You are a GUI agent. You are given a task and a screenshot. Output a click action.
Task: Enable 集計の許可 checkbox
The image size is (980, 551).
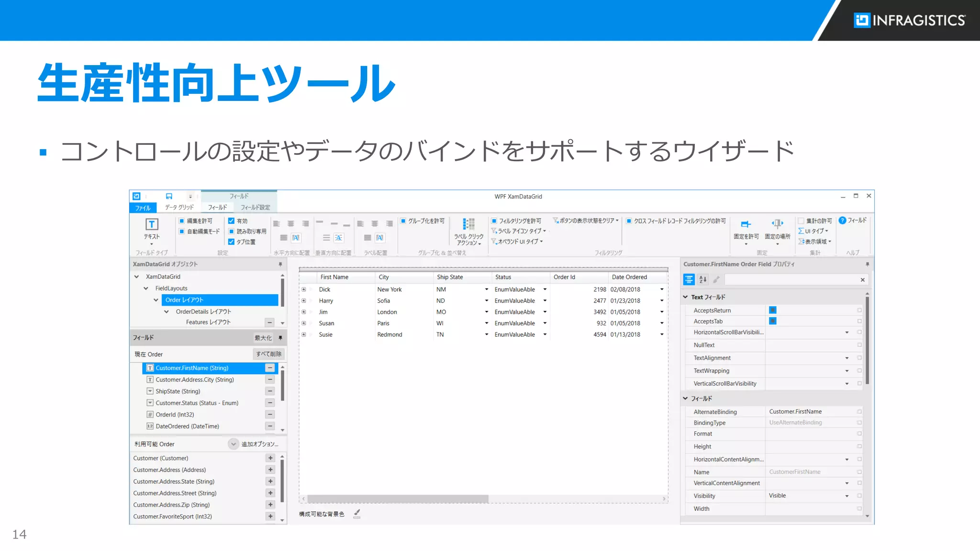point(801,221)
